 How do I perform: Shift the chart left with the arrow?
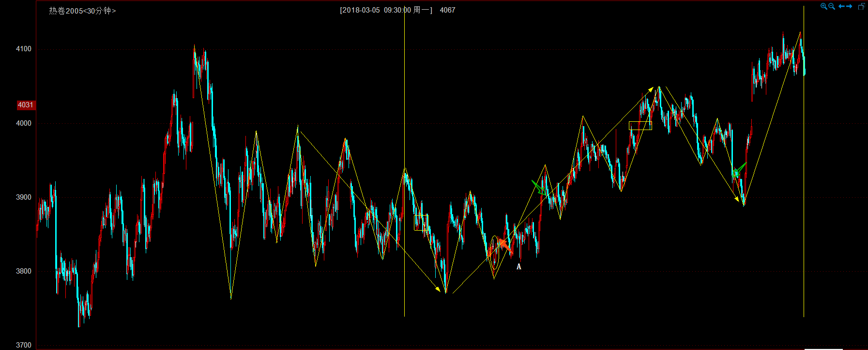point(841,6)
